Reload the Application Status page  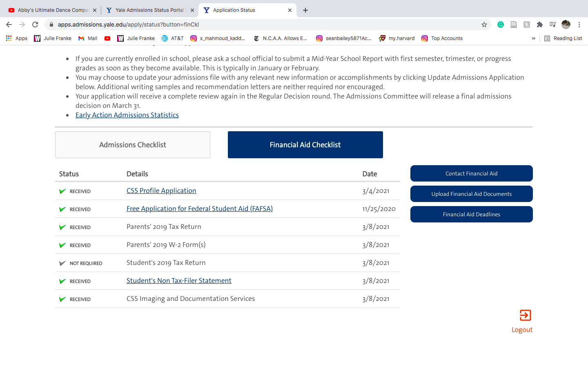point(35,25)
